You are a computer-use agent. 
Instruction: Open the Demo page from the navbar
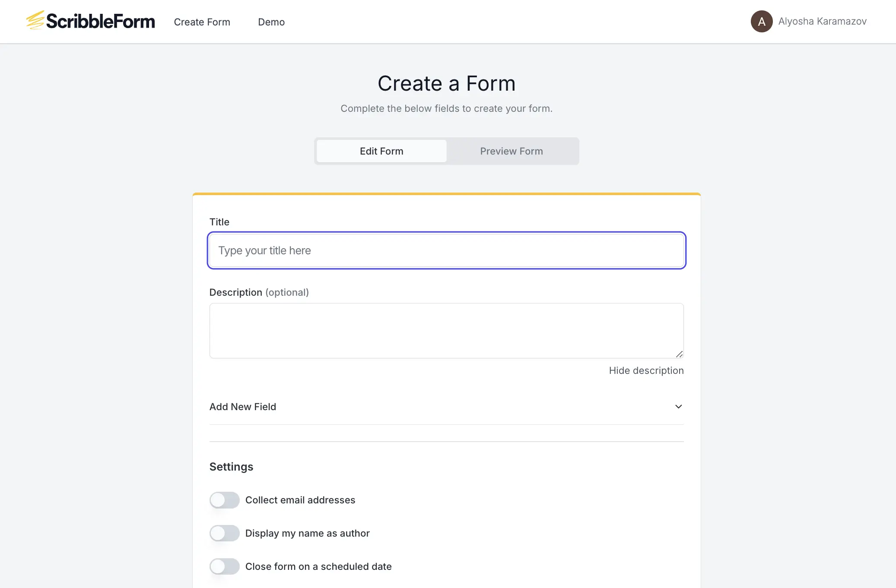tap(271, 22)
